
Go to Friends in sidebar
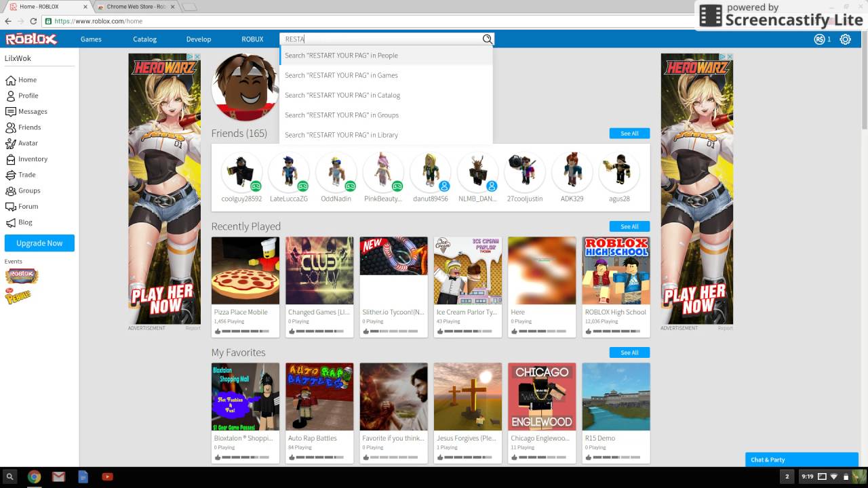29,127
